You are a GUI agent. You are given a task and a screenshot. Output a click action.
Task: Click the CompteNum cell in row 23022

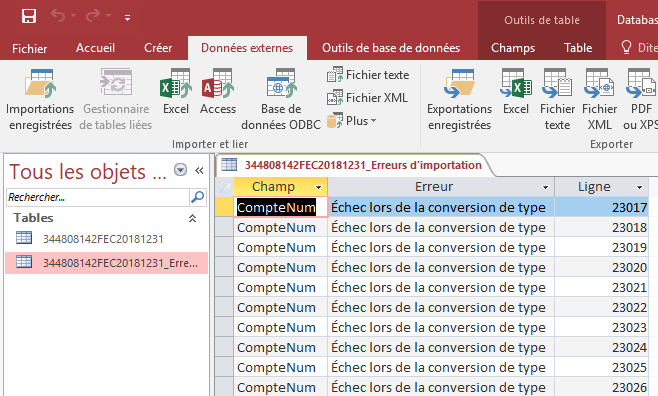(280, 307)
